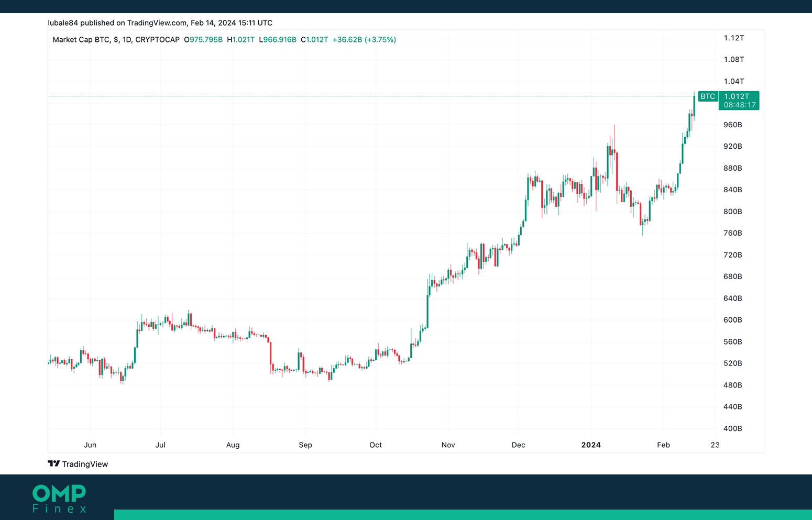Viewport: 812px width, 520px height.
Task: Click the 760B level on the price axis
Action: (733, 233)
